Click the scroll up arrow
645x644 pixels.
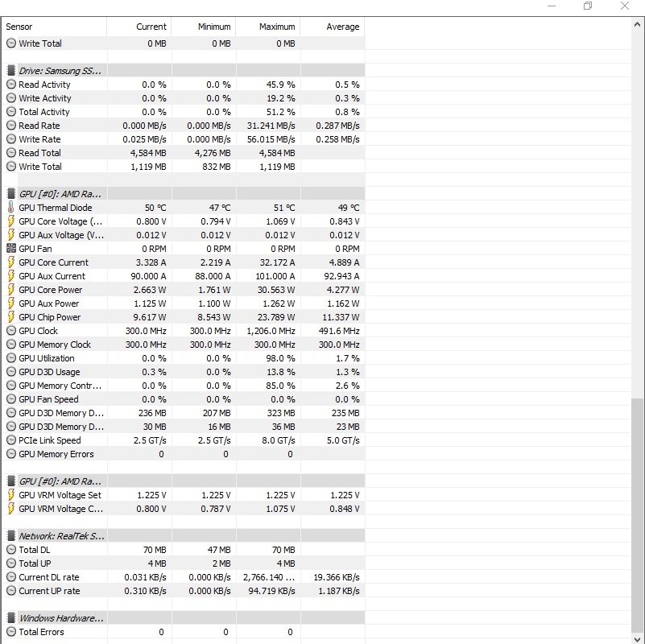[637, 25]
